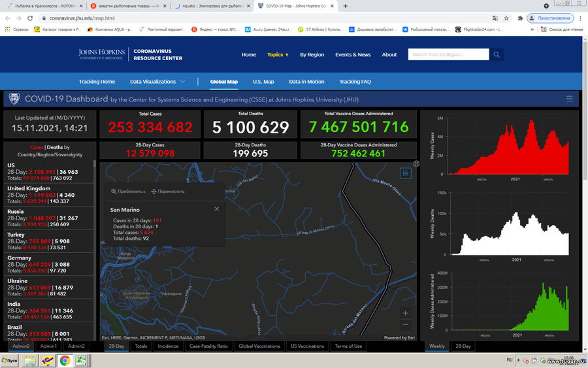Bookmark page with the star icon
The height and width of the screenshot is (368, 588).
coord(506,18)
